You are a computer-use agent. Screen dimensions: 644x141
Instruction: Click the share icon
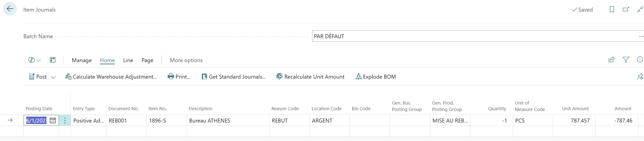[x=612, y=60]
